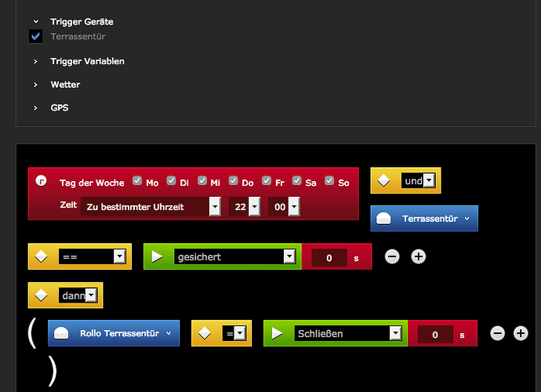Open the hour dropdown showing 22
The image size is (541, 392).
(245, 207)
